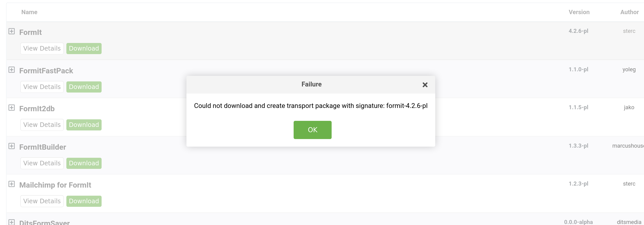
Task: Click the plus icon beside FormIt
Action: (11, 32)
